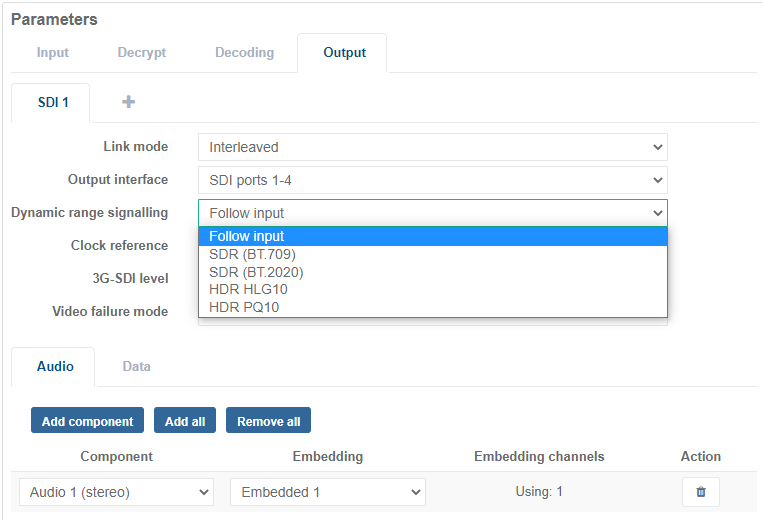Switch to the Audio sub-tab

(55, 366)
